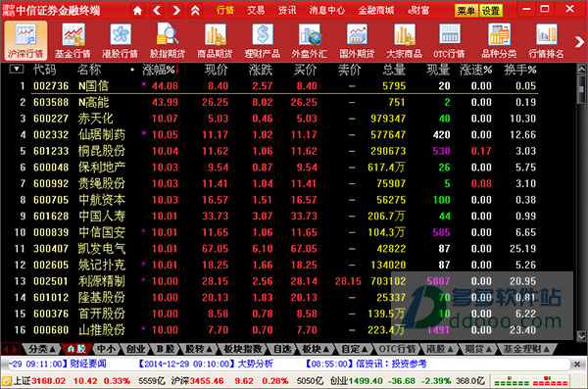The image size is (588, 389).
Task: Expand the 自定 tab menu
Action: [355, 349]
